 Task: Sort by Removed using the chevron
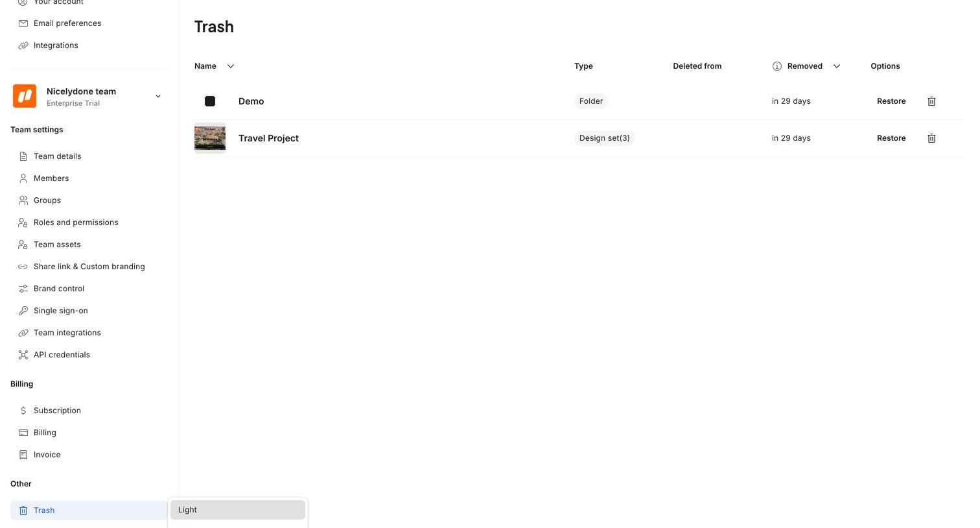click(x=837, y=66)
